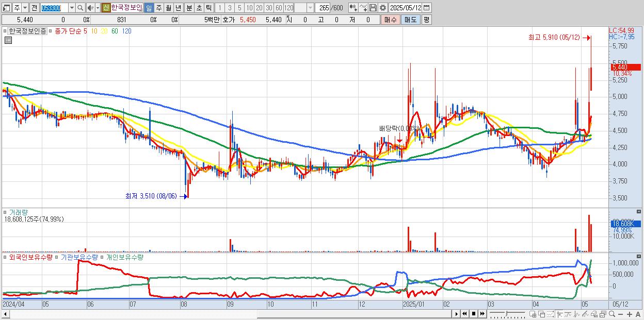
Task: Open chart settings gear icon
Action: tap(383, 8)
